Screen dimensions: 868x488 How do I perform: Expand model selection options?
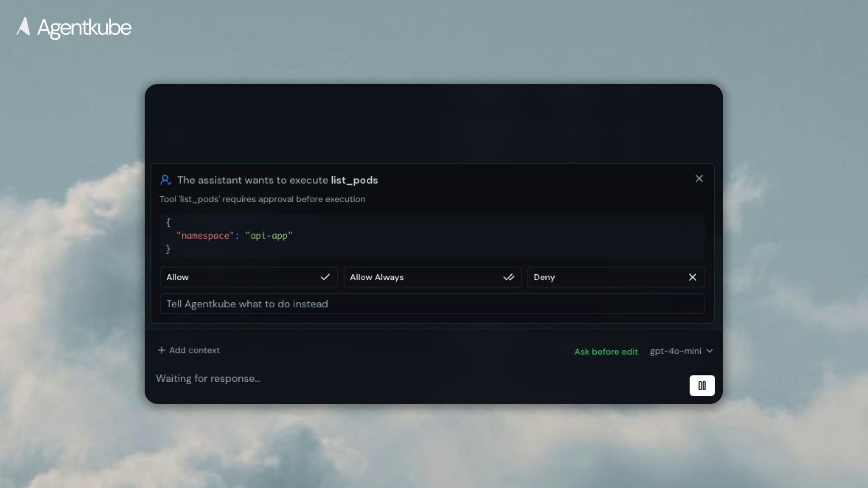pyautogui.click(x=680, y=351)
